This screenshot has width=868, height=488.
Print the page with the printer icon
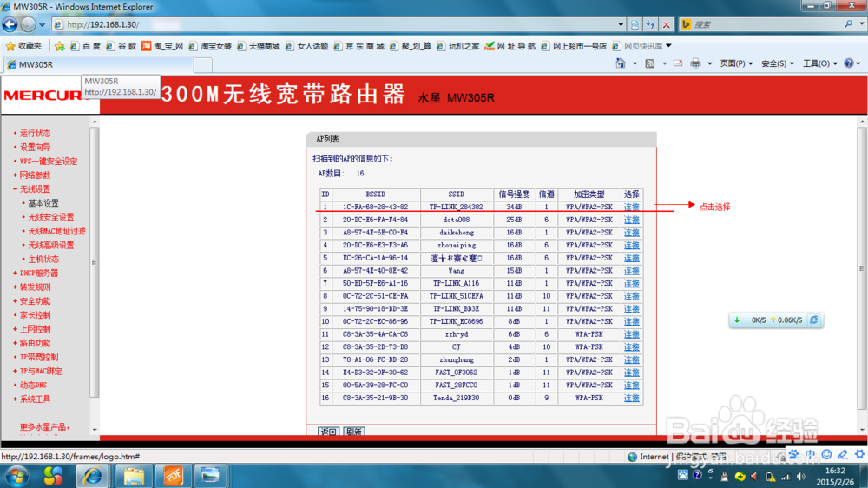[x=696, y=63]
